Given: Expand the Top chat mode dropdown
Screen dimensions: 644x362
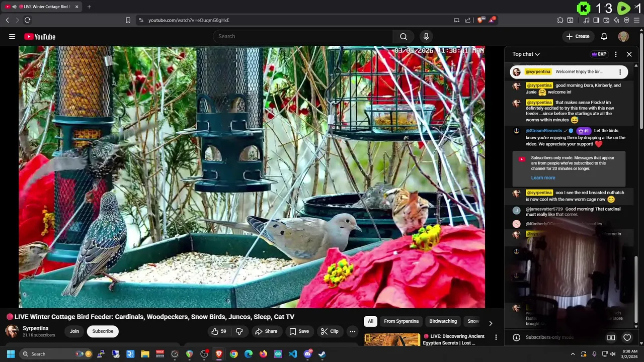Looking at the screenshot, I should [x=526, y=54].
